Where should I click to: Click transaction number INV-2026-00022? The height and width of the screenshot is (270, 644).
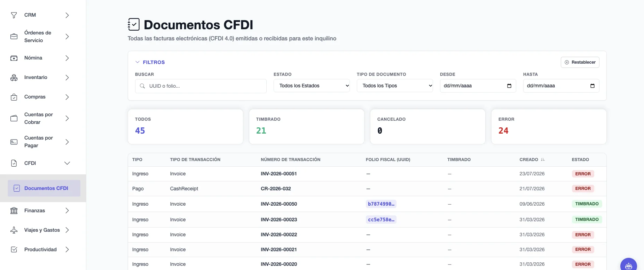click(x=279, y=235)
